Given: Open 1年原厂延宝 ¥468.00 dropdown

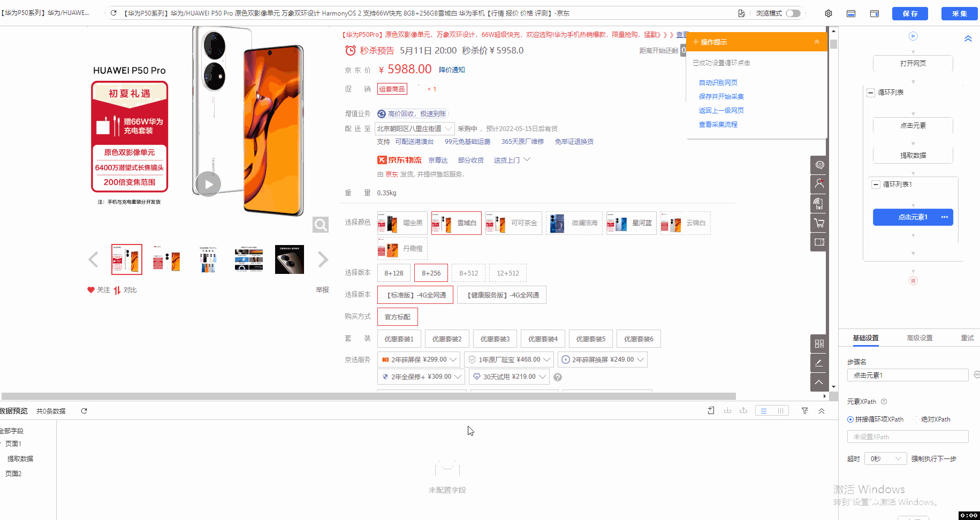Looking at the screenshot, I should [510, 360].
